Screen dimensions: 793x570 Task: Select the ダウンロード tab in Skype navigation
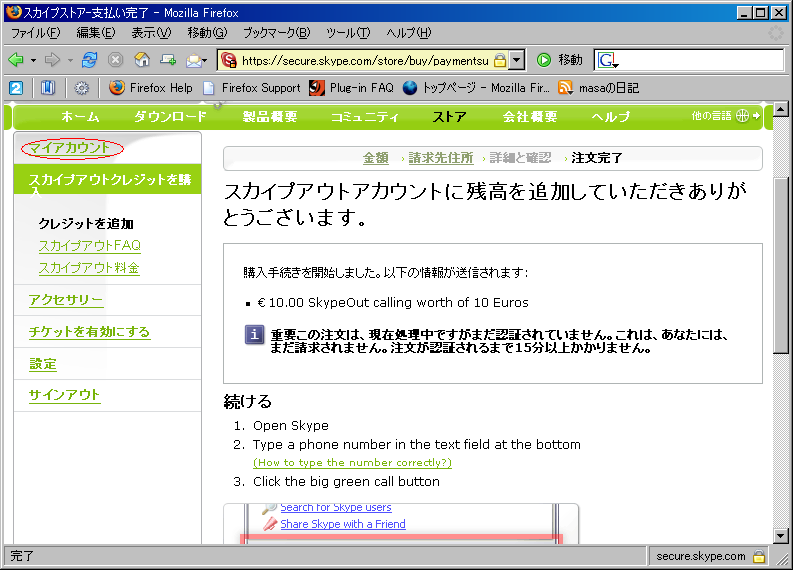(x=170, y=117)
